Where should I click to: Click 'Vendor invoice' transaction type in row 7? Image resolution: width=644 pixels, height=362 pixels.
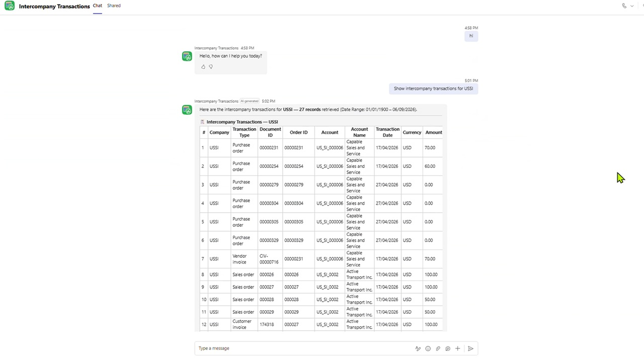[239, 259]
